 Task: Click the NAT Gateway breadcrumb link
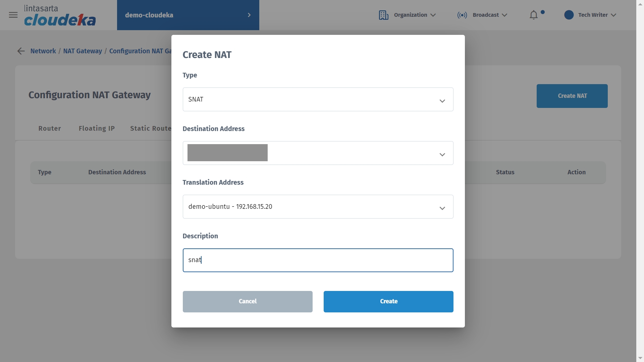(83, 51)
